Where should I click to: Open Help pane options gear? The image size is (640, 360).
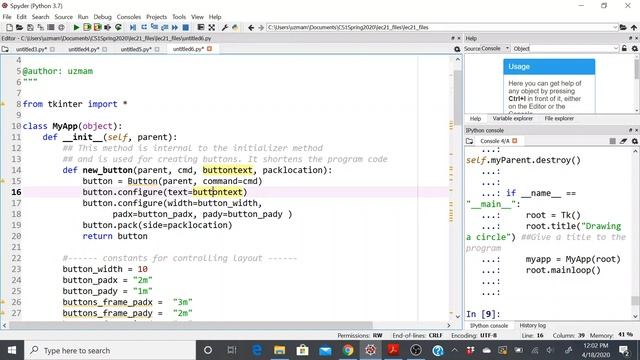pos(635,49)
